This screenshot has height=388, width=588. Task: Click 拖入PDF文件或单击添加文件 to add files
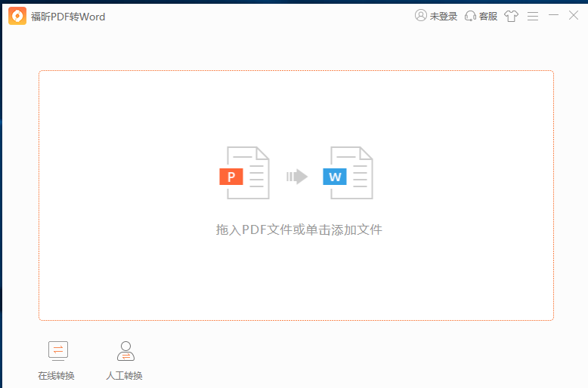click(299, 229)
